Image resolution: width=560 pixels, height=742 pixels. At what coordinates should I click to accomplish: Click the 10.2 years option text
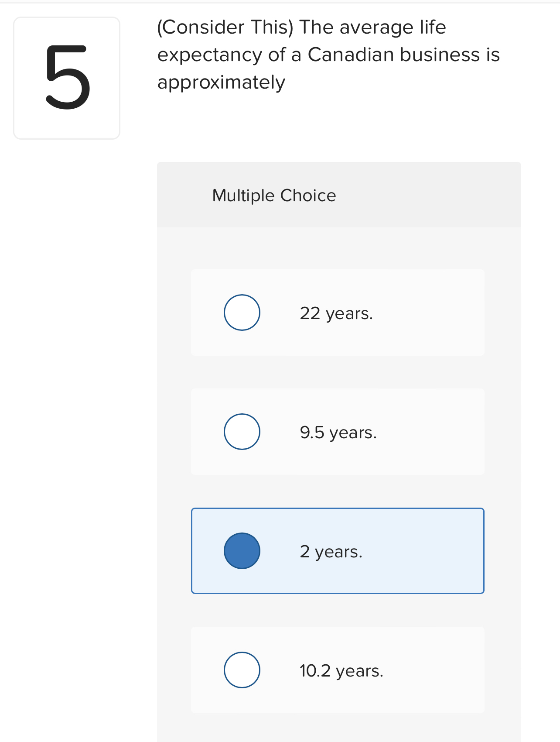tap(341, 670)
